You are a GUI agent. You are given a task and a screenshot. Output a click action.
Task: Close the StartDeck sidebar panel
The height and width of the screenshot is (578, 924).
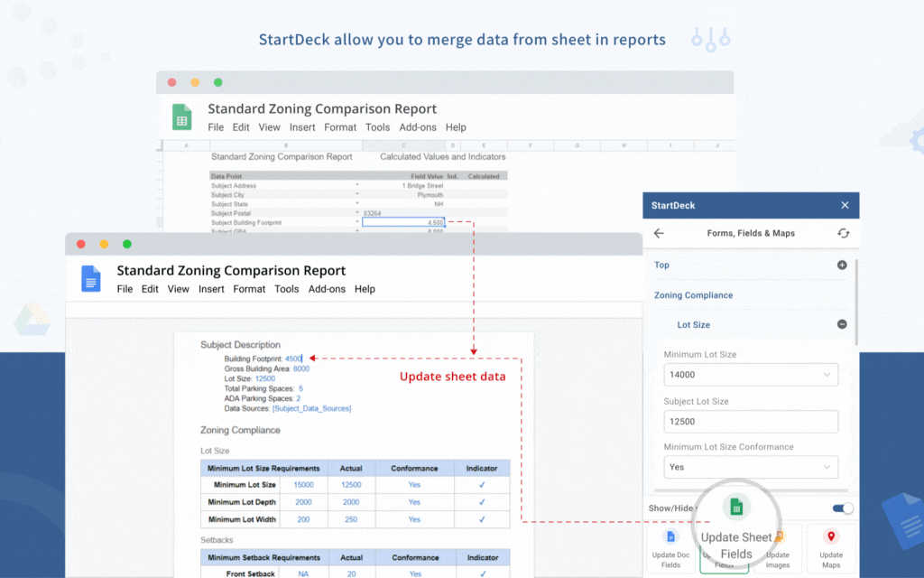[x=845, y=205]
